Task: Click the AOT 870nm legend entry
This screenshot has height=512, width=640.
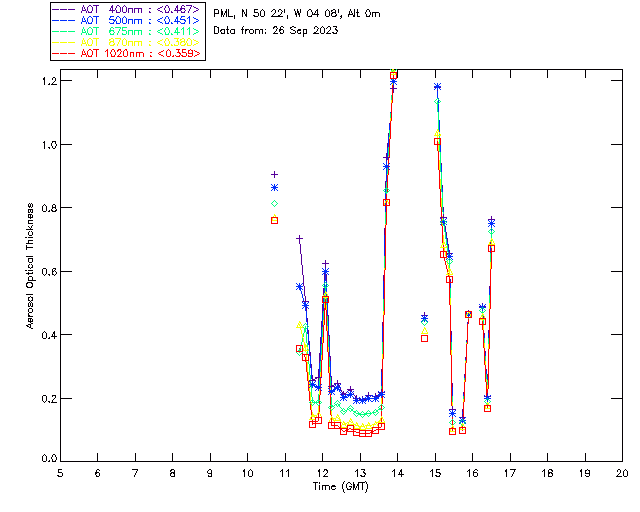Action: click(x=127, y=42)
